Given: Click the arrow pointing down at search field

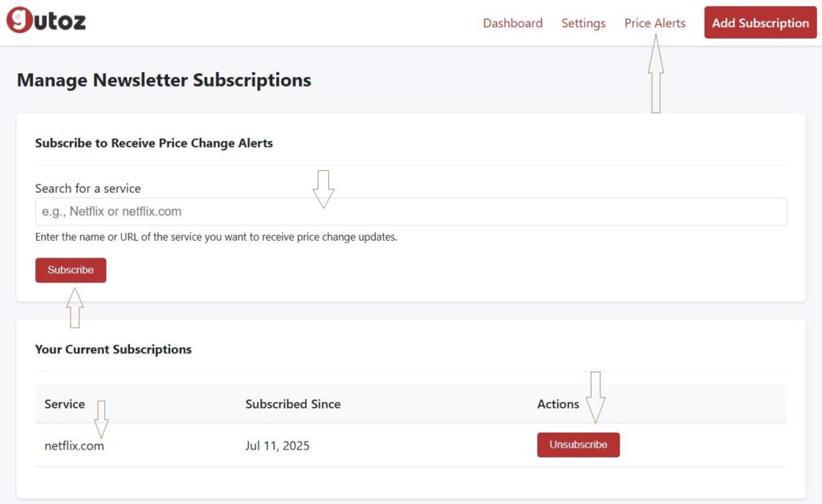Looking at the screenshot, I should (324, 189).
